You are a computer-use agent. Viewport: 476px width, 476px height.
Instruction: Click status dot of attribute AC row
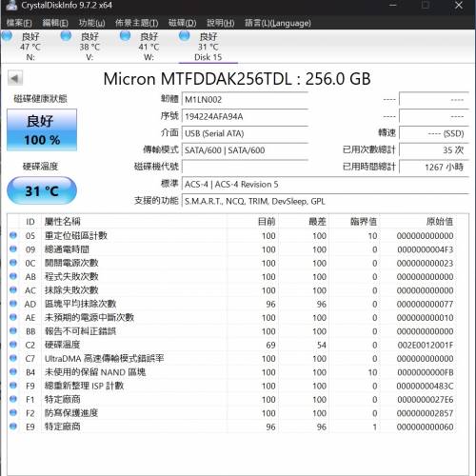13,289
